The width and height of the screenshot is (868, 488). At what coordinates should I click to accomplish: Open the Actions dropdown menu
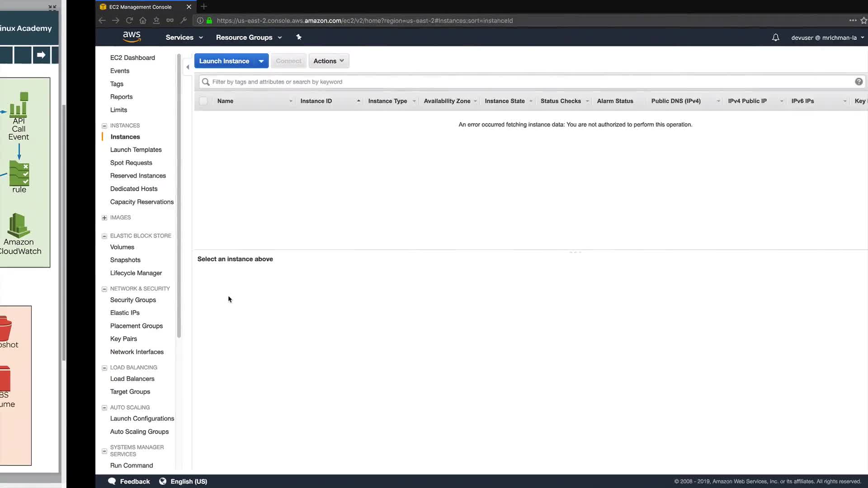click(329, 61)
